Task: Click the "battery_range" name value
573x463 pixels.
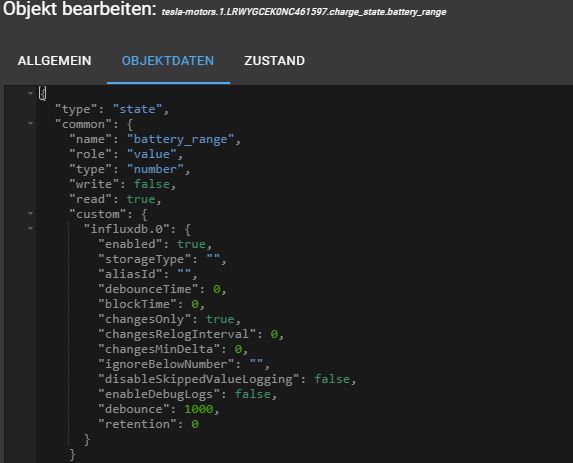Action: [181, 139]
